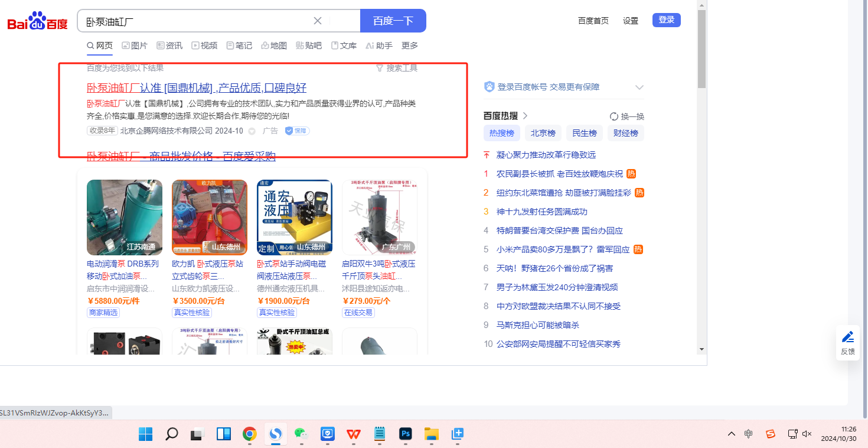Viewport: 868px width, 448px height.
Task: Open 雷军回应 hot search item
Action: pyautogui.click(x=563, y=249)
